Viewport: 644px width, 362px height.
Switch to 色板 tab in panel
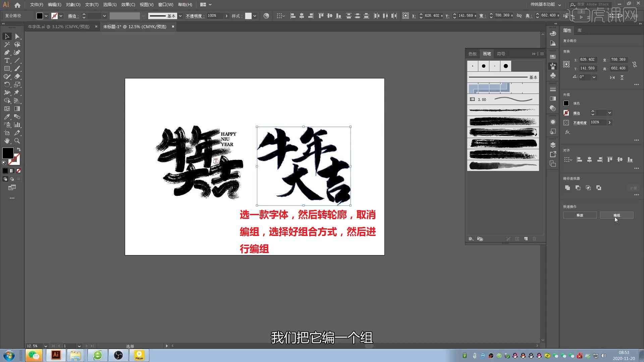pyautogui.click(x=473, y=54)
